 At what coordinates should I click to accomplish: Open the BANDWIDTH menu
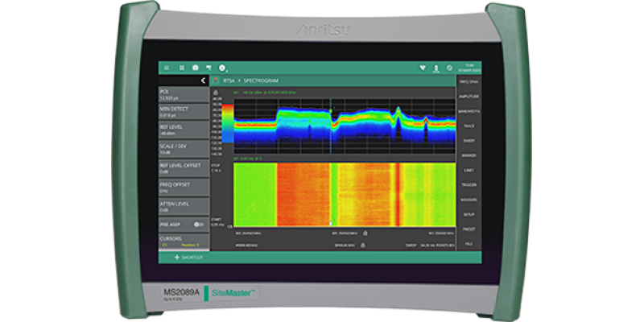pos(469,111)
